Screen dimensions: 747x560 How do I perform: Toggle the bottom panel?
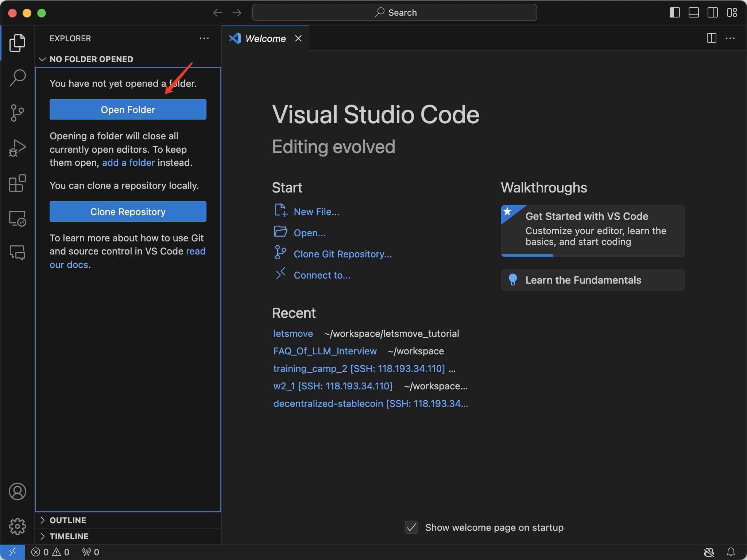[694, 13]
